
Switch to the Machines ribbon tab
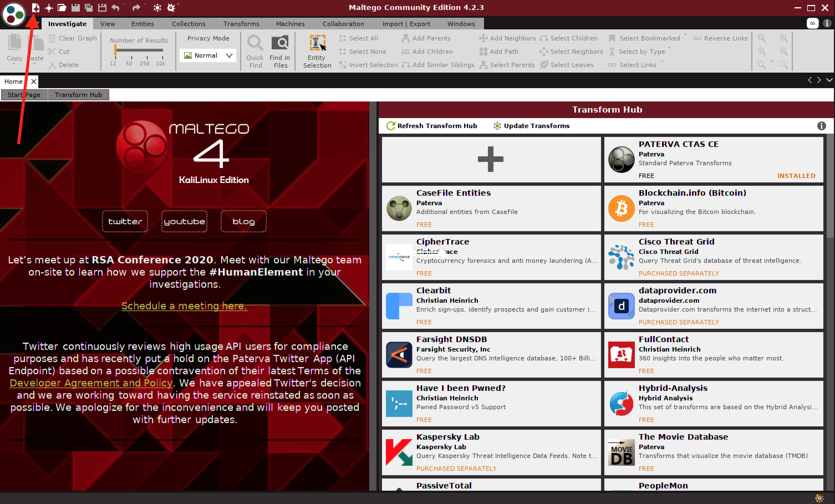point(290,24)
